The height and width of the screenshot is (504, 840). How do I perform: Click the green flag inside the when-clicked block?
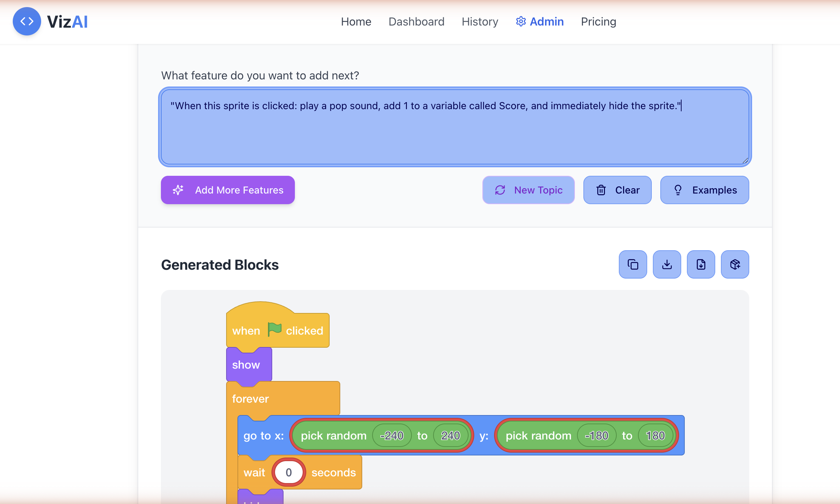pyautogui.click(x=275, y=329)
